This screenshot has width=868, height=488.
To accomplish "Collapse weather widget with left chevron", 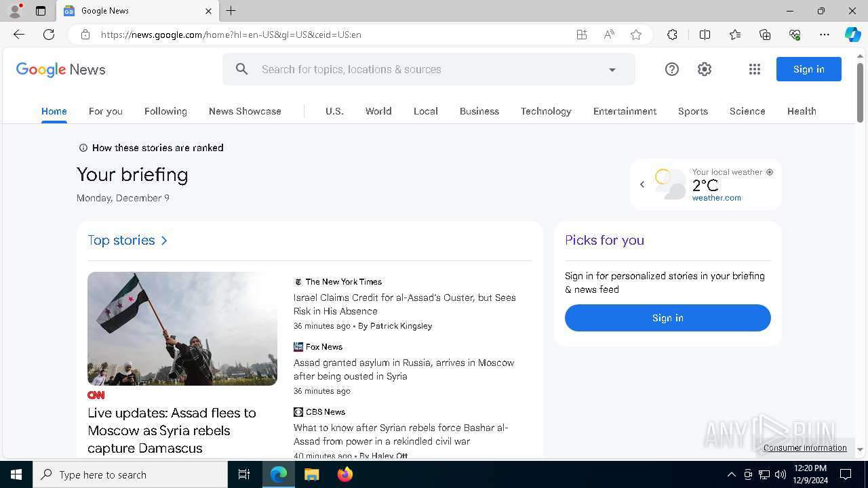I will point(642,184).
